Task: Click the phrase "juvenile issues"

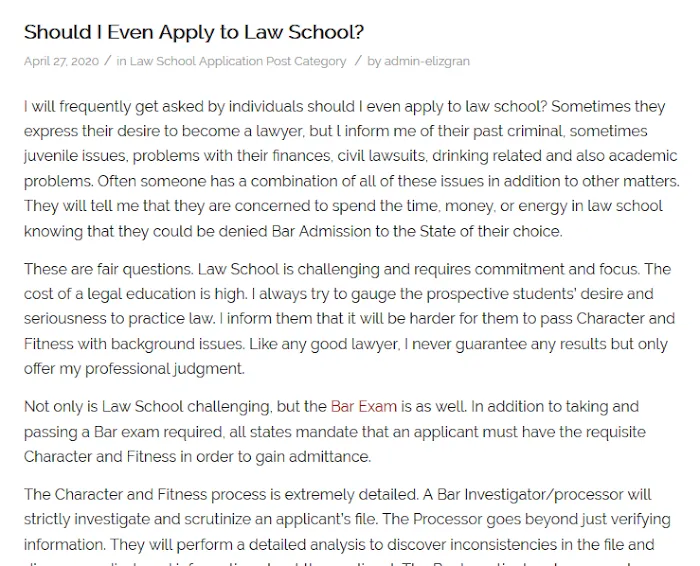Action: click(73, 157)
